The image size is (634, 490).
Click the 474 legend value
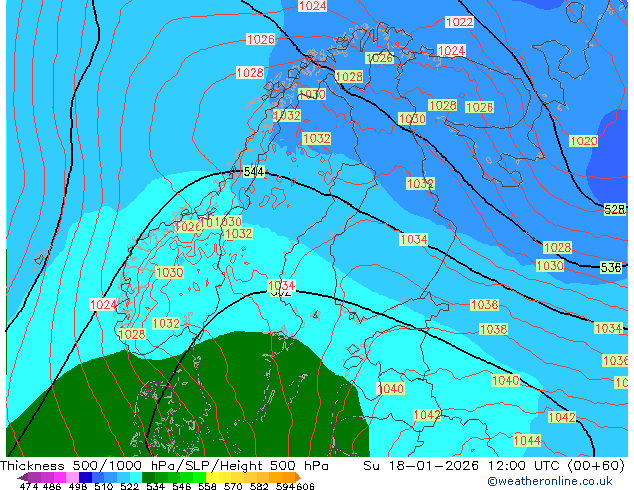tap(29, 486)
